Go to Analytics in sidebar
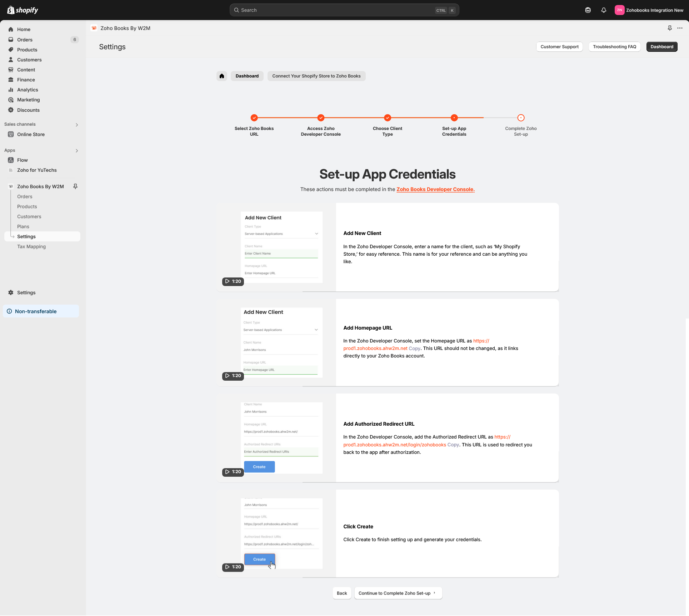 click(x=28, y=90)
